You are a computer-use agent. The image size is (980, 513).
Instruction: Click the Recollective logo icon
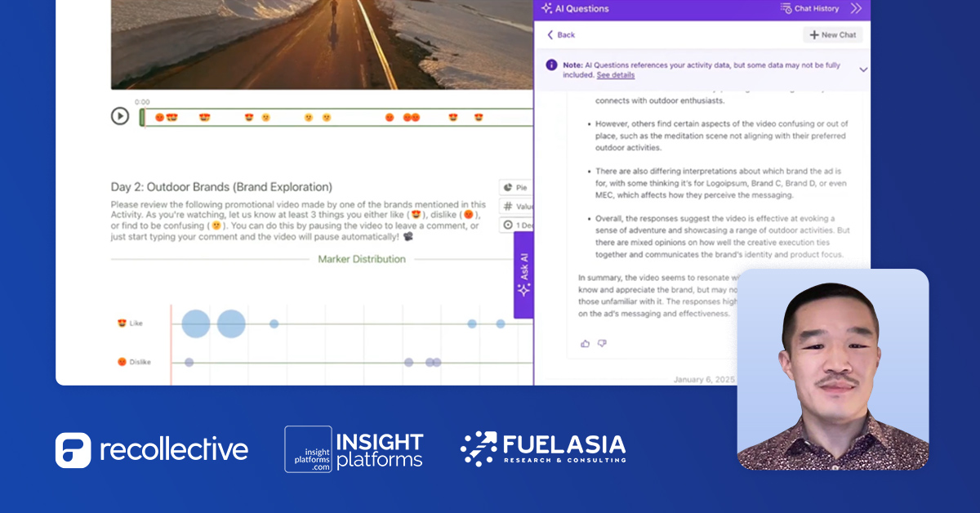coord(72,449)
